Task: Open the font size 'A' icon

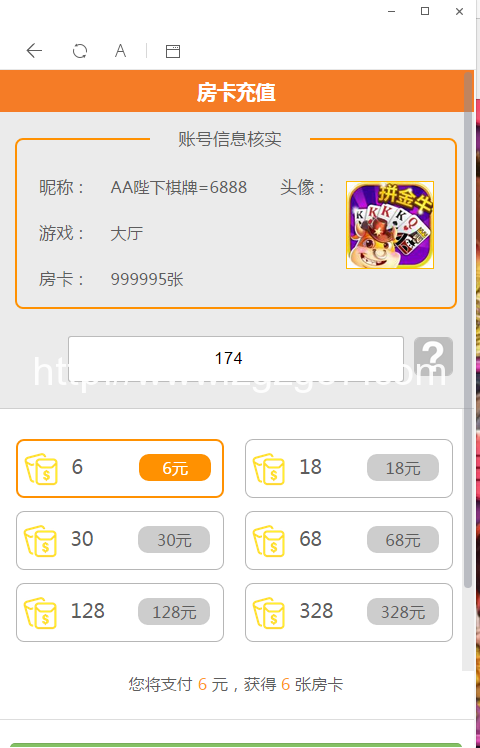Action: click(120, 51)
